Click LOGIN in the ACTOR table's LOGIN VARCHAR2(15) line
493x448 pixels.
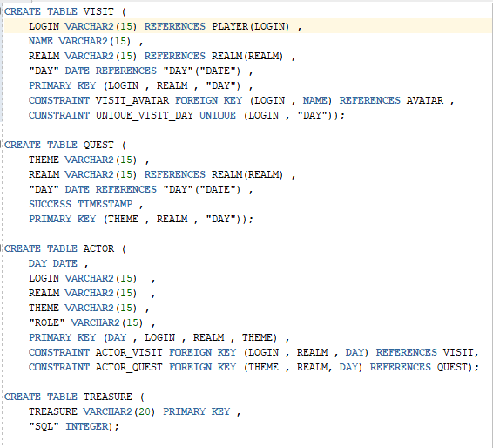tap(44, 278)
